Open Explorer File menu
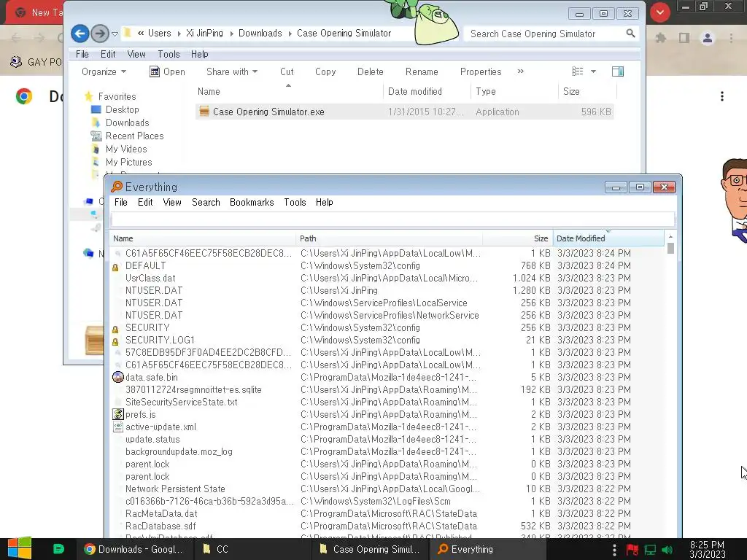 (82, 54)
